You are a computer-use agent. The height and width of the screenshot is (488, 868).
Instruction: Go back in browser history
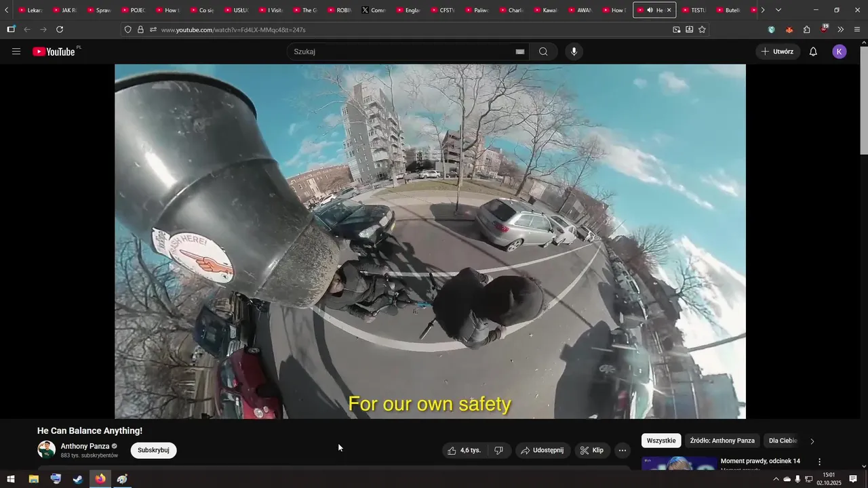click(x=27, y=30)
